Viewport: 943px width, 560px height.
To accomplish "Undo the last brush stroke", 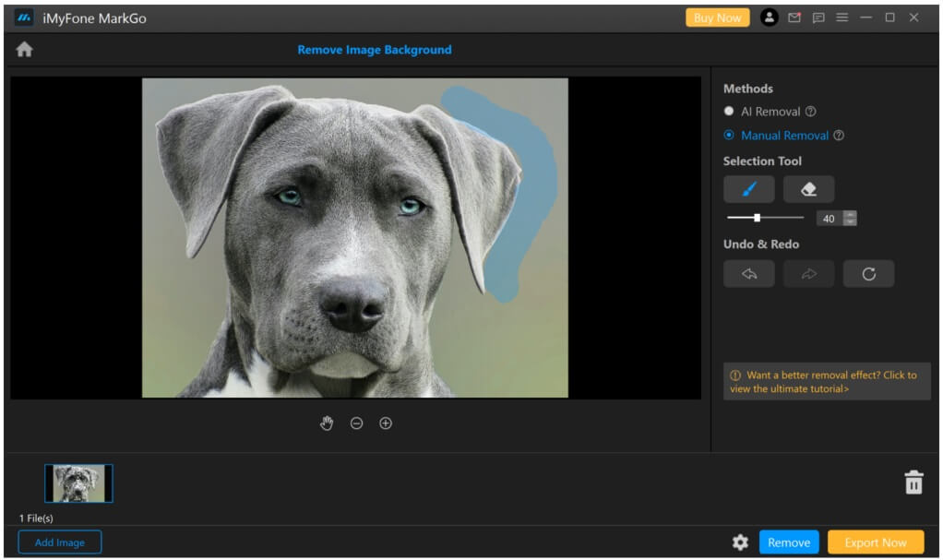I will tap(748, 274).
